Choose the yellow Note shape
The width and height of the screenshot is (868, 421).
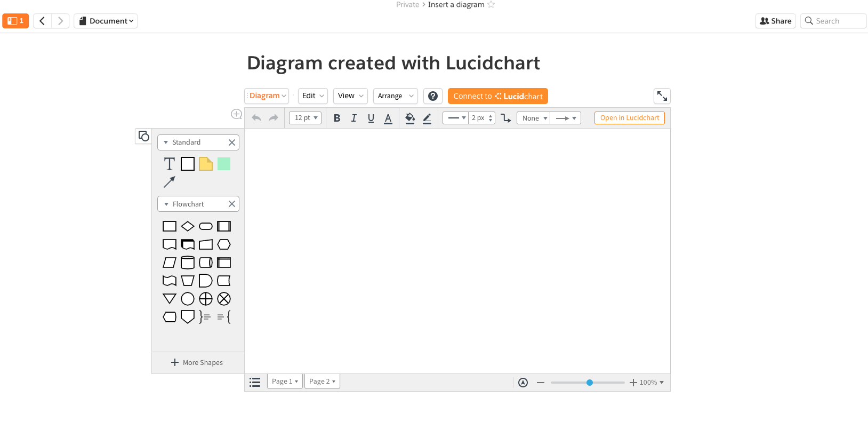[x=206, y=164]
